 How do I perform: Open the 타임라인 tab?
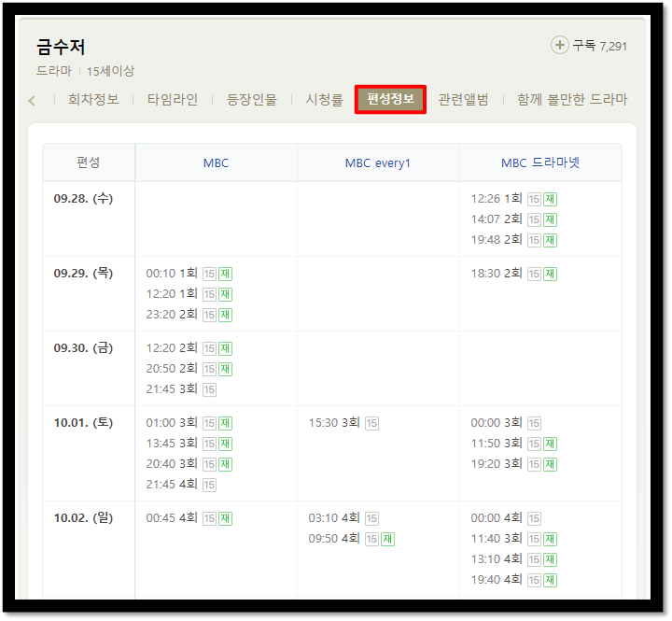173,100
